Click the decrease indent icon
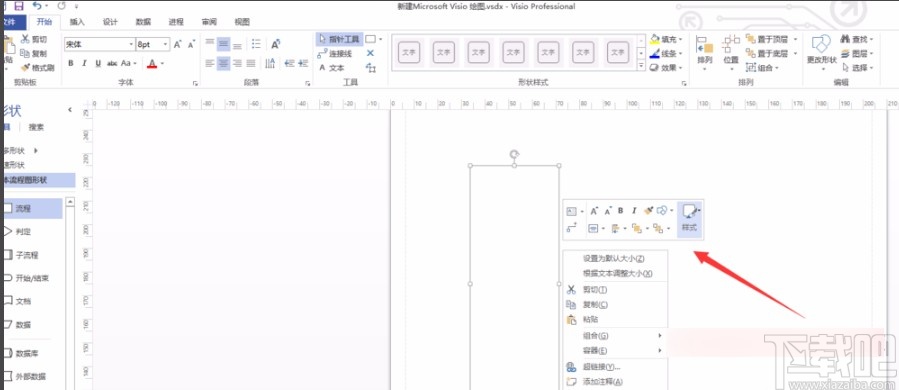This screenshot has width=899, height=390. pos(289,63)
